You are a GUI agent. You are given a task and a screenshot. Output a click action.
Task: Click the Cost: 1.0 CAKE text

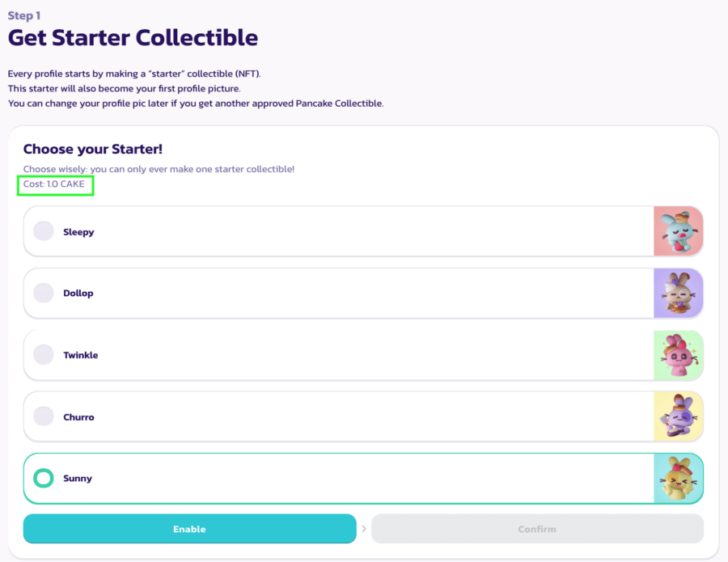coord(54,184)
